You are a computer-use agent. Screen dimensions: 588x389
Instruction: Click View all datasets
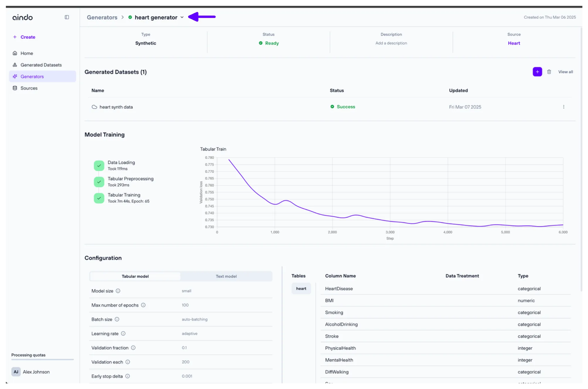click(x=565, y=72)
